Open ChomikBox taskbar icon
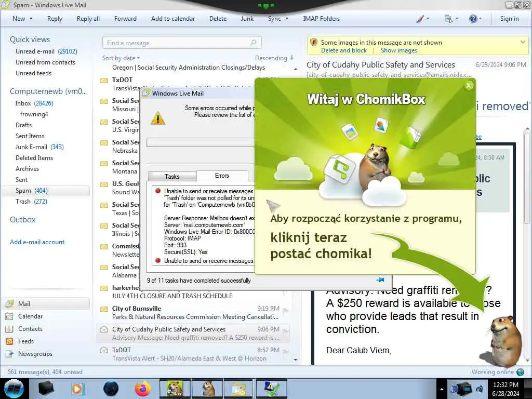Image resolution: width=532 pixels, height=399 pixels. pyautogui.click(x=175, y=389)
